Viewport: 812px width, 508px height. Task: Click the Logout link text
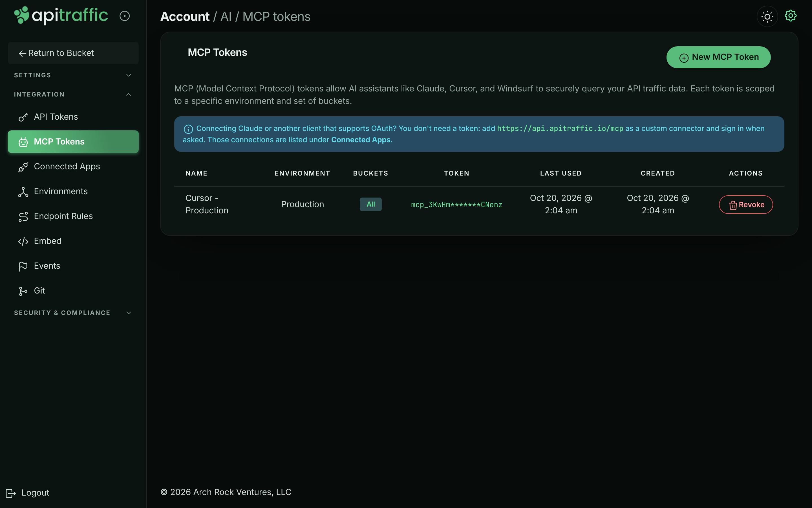(x=35, y=492)
